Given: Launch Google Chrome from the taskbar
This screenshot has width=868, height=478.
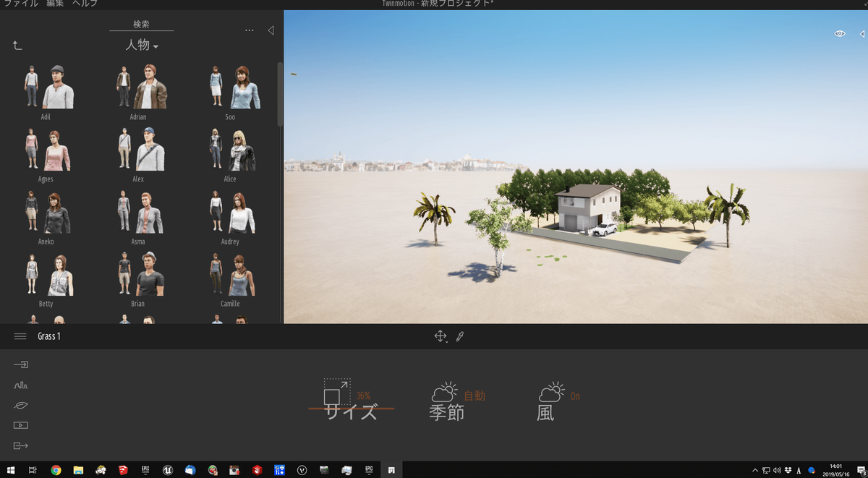Looking at the screenshot, I should tap(56, 470).
